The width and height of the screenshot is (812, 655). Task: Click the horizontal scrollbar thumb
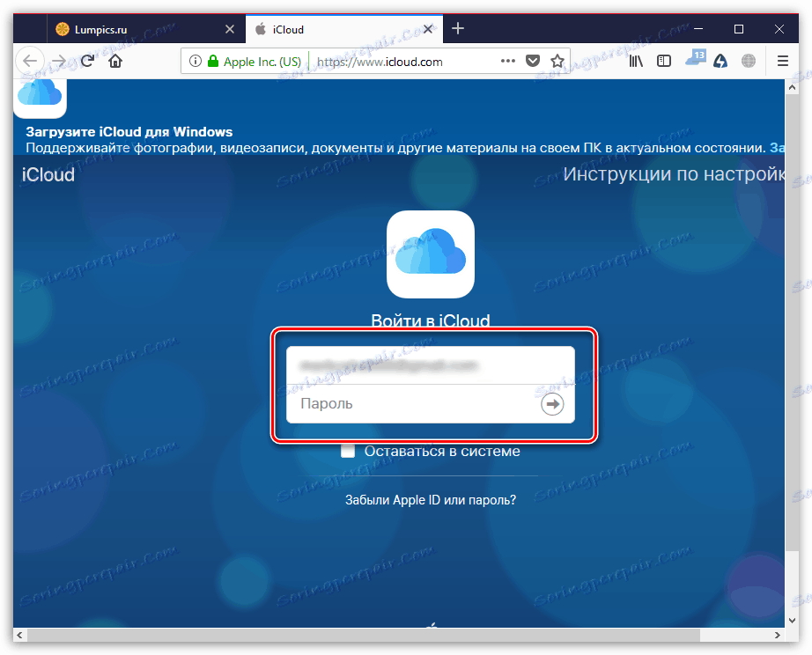364,635
